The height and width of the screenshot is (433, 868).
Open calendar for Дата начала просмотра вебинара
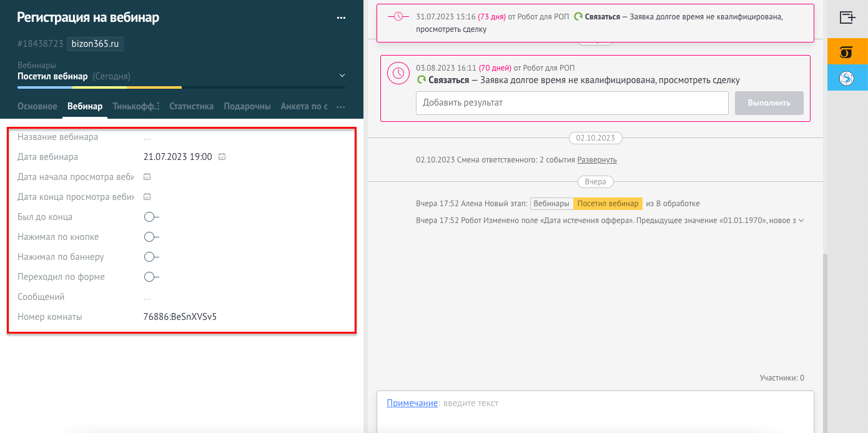(147, 177)
